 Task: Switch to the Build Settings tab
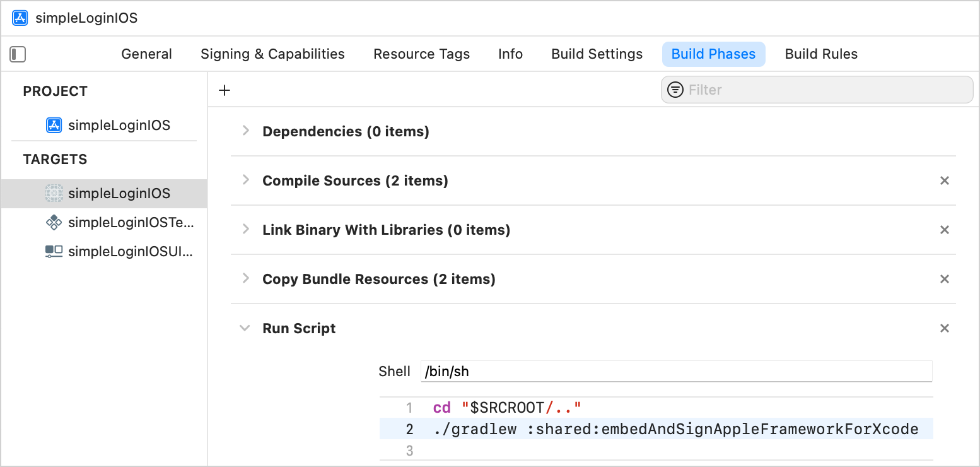(x=597, y=54)
